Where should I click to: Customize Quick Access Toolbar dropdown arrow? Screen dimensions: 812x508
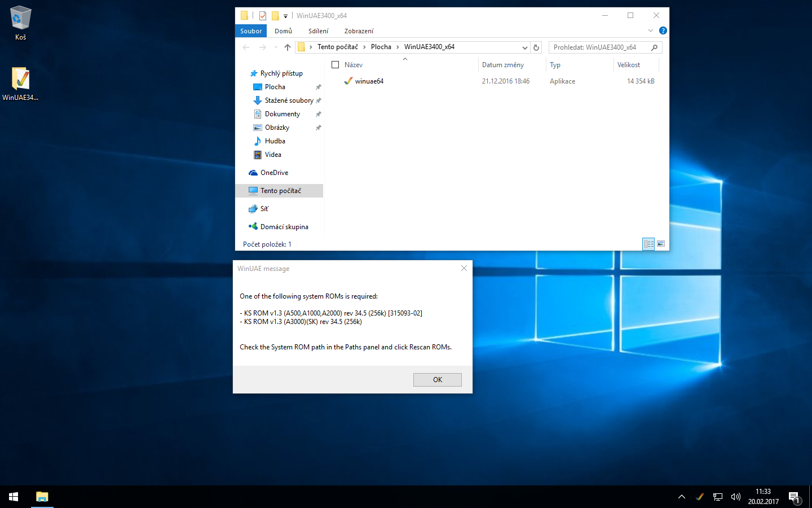285,16
